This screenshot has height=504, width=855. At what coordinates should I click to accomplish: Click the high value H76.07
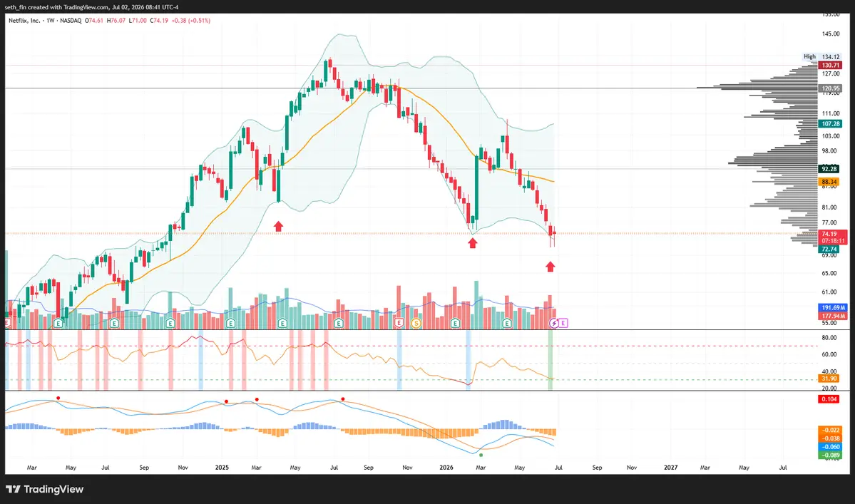point(116,21)
